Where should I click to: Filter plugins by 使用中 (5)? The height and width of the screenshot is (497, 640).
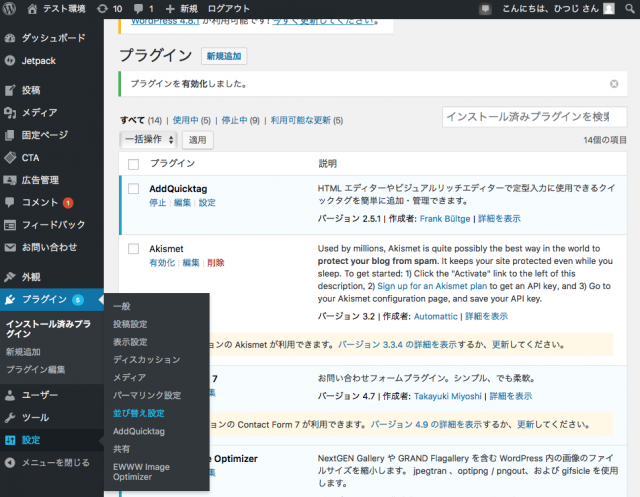[191, 120]
